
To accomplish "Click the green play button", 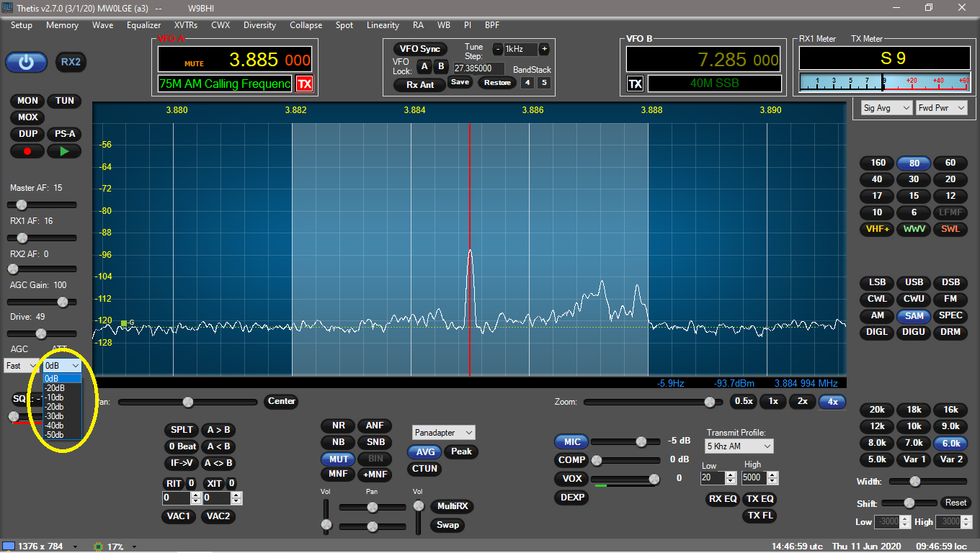I will coord(64,151).
